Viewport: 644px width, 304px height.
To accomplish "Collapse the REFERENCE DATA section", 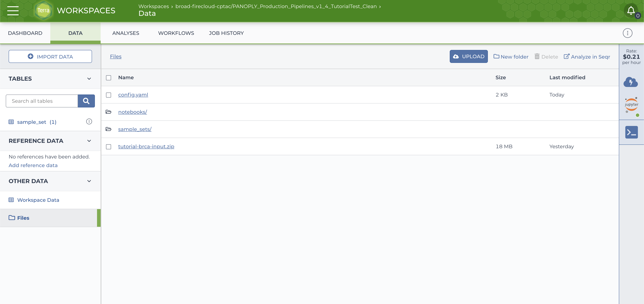I will click(89, 141).
